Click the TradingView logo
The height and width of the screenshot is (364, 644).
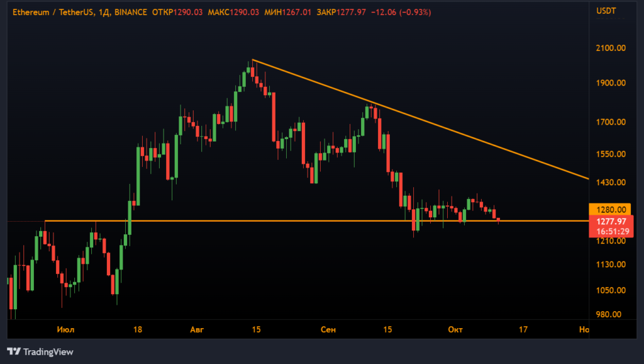pos(40,351)
